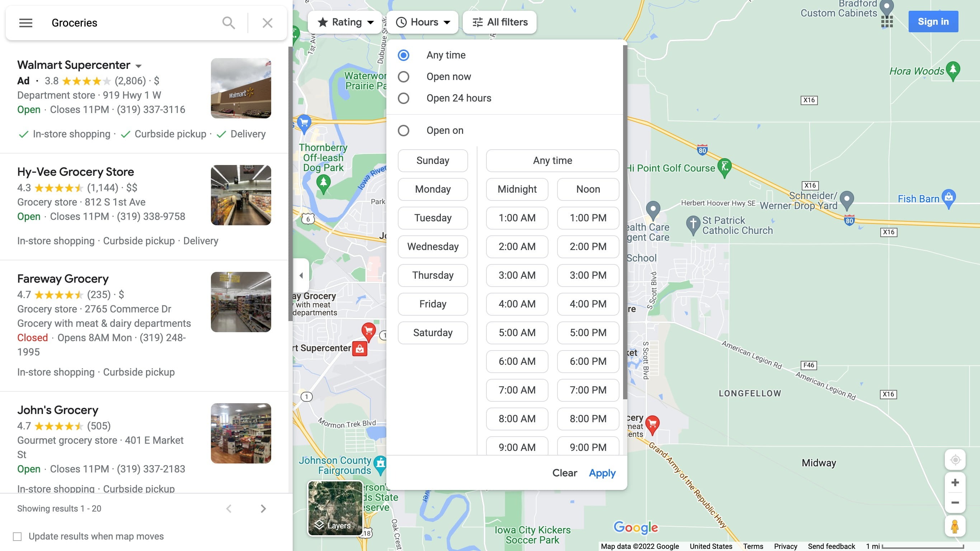Select the Street View pegman icon

point(955,527)
